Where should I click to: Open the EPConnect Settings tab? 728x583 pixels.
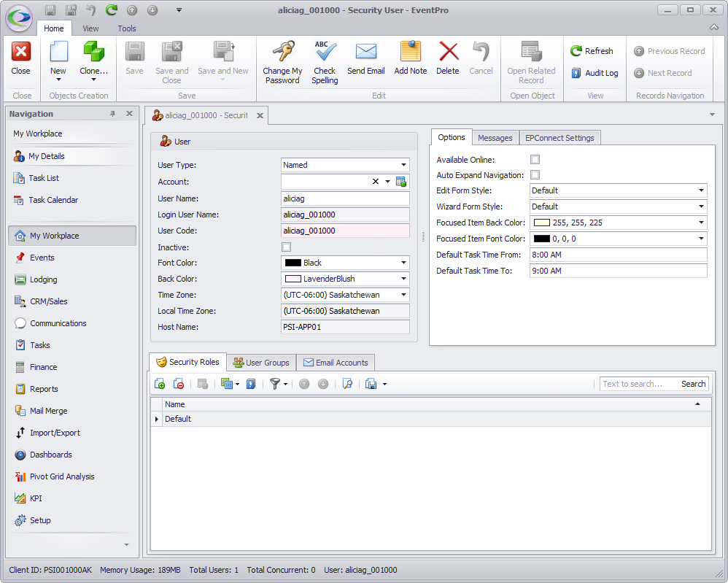[x=559, y=138]
